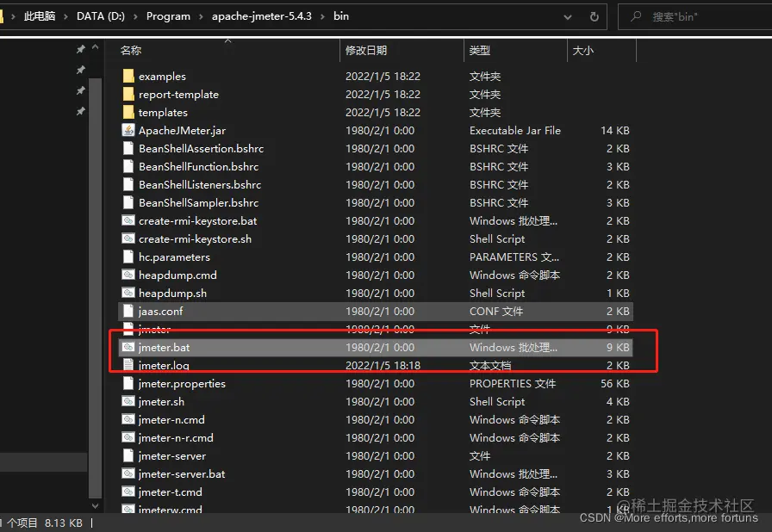772x532 pixels.
Task: Open the address bar history dropdown
Action: [568, 17]
